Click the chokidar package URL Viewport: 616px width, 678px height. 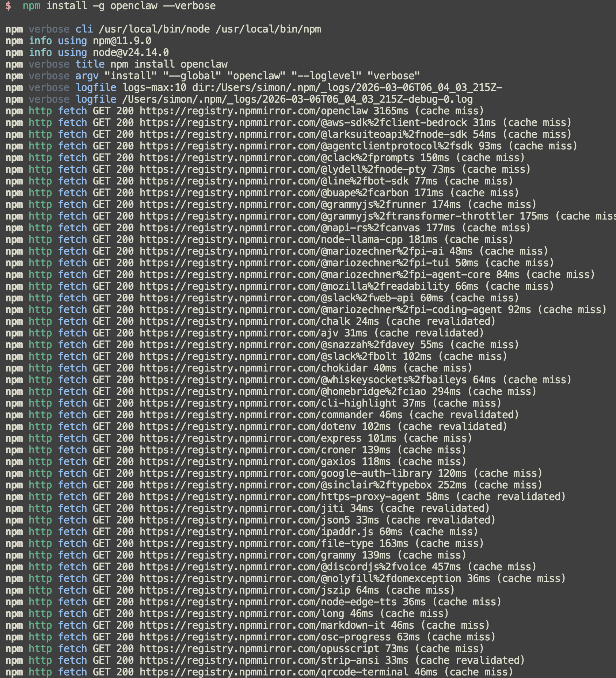pyautogui.click(x=254, y=368)
